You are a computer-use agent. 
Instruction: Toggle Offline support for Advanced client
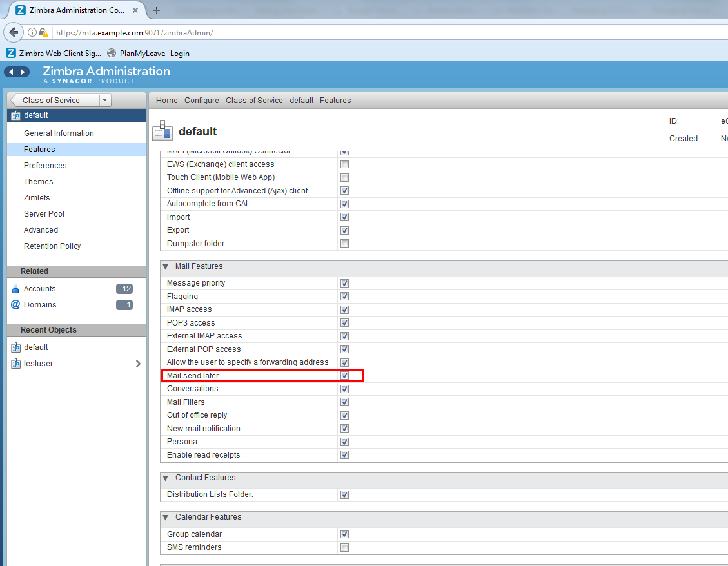pyautogui.click(x=344, y=191)
